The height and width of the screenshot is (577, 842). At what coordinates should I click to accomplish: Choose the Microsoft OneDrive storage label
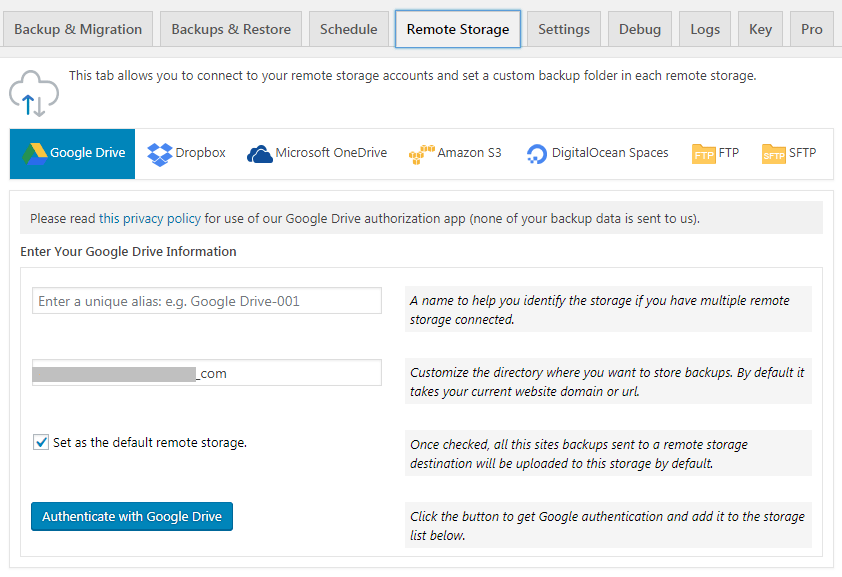[331, 153]
